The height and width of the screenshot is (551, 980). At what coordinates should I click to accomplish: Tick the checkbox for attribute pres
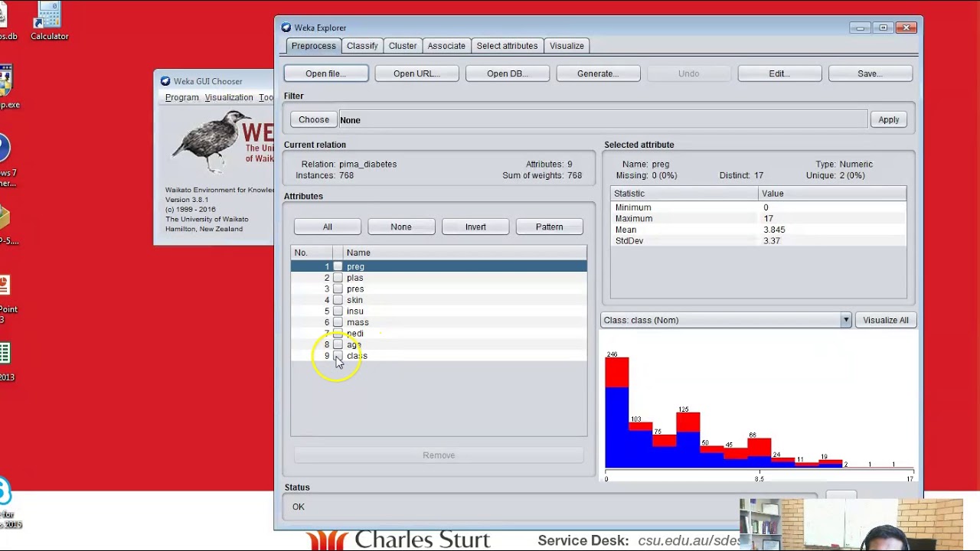338,289
